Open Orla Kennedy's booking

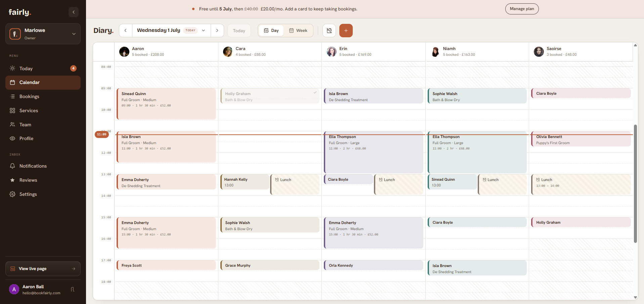click(374, 265)
